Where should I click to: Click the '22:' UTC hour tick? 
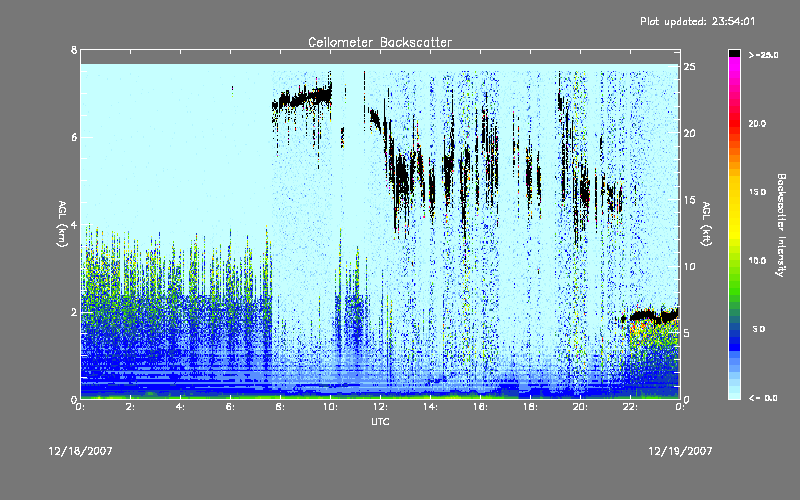(630, 407)
